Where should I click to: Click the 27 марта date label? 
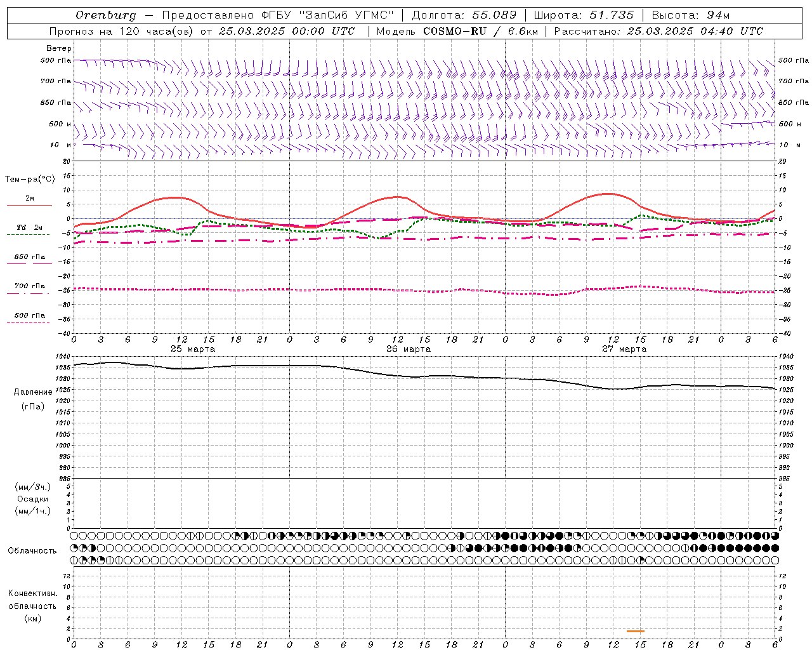[x=624, y=349]
